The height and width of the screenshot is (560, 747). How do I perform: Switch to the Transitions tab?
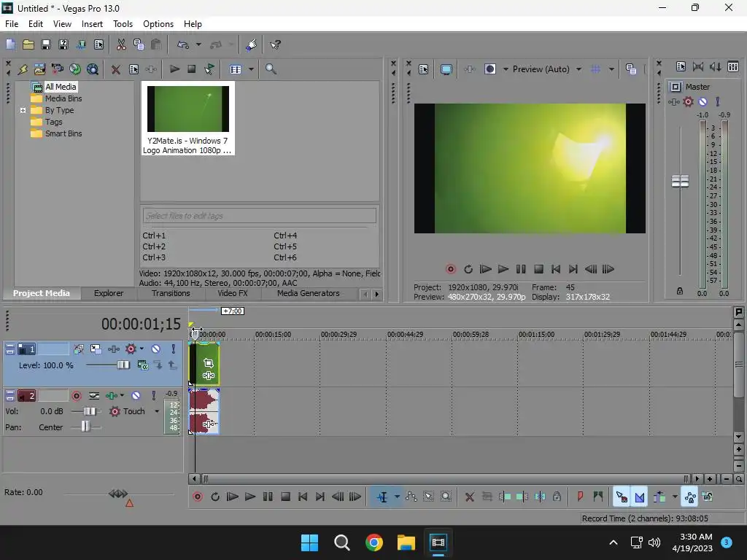pos(171,293)
